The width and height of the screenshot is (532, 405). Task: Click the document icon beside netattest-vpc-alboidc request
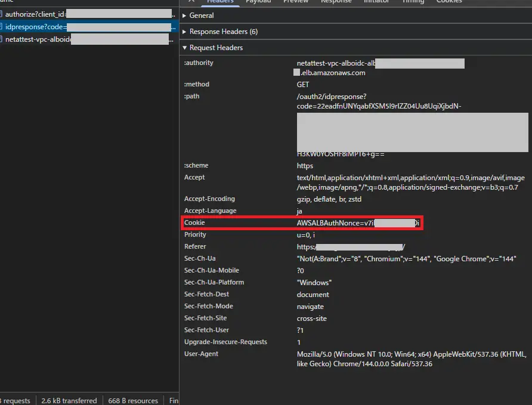point(1,39)
